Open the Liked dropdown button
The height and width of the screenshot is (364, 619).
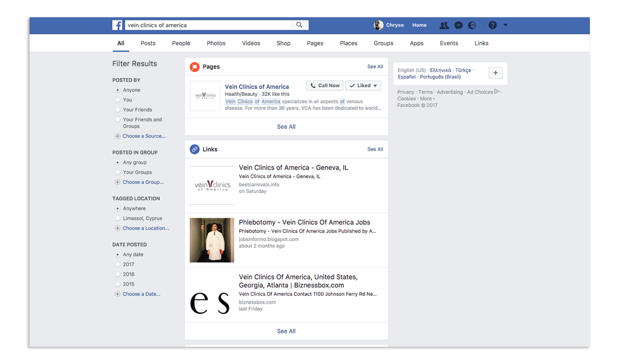point(363,85)
